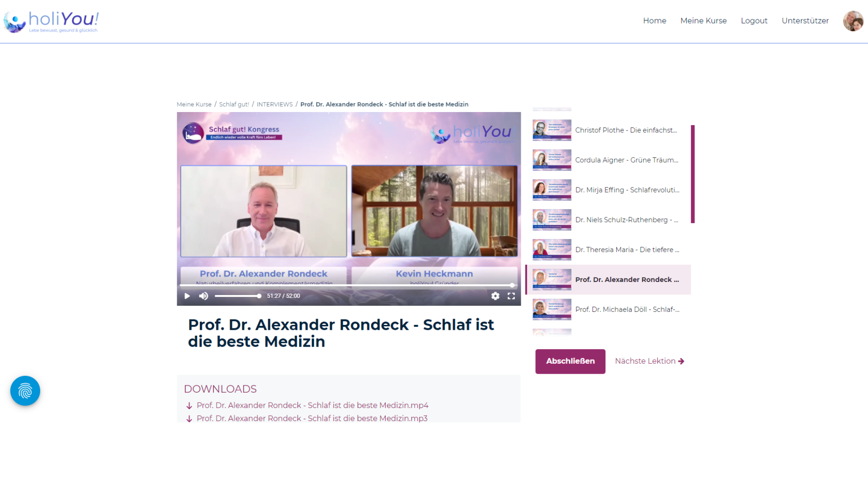Click the holiYou logo
The width and height of the screenshot is (868, 488).
(x=52, y=21)
